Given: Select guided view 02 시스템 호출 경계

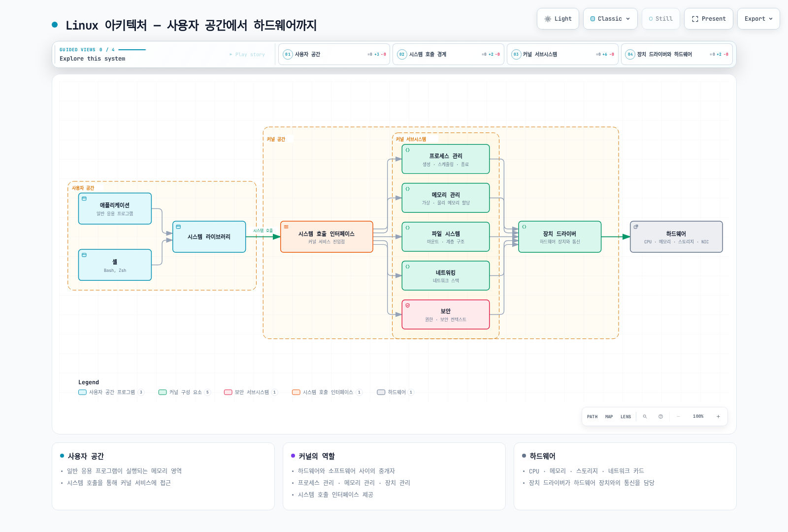Looking at the screenshot, I should tap(448, 54).
